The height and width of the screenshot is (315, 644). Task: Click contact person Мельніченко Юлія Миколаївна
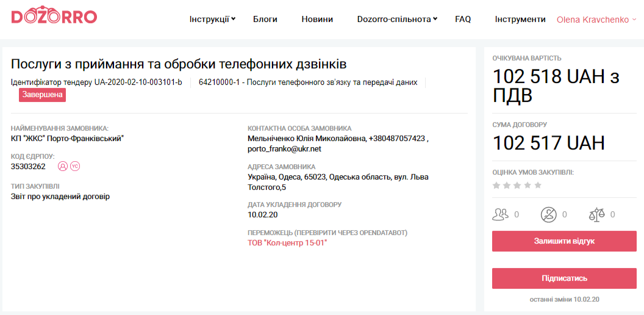306,139
